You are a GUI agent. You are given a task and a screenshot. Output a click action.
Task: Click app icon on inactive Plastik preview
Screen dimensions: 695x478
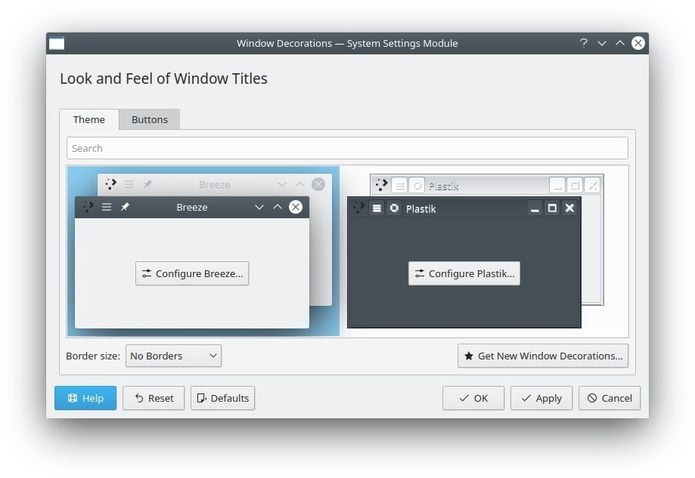pyautogui.click(x=381, y=184)
